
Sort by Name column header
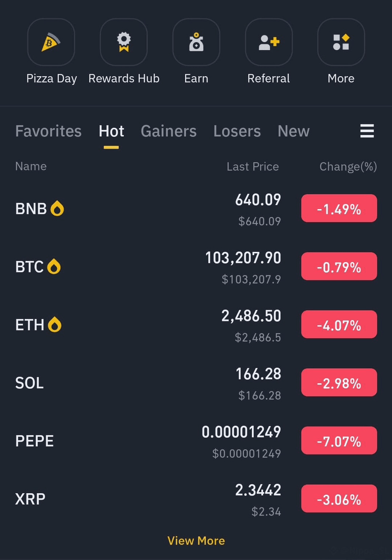pos(31,167)
